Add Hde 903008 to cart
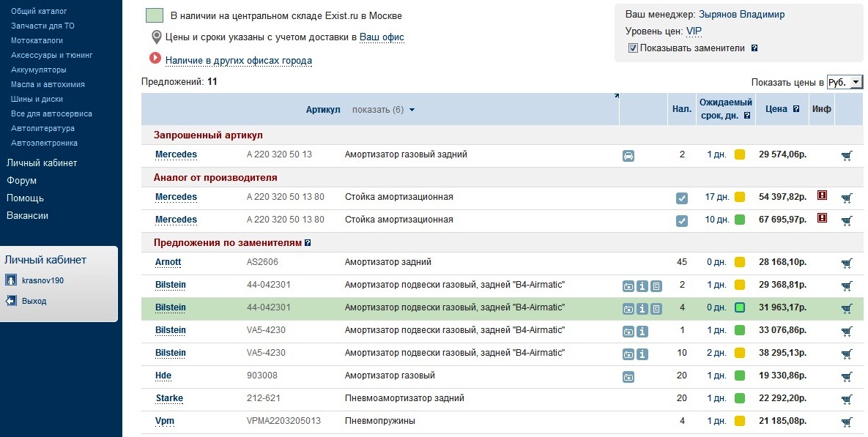 tap(847, 377)
